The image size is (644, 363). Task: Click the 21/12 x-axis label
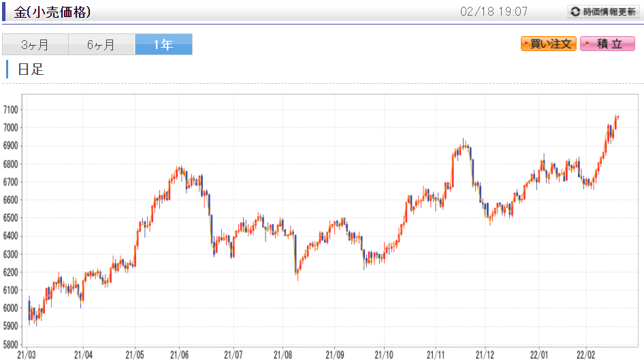click(485, 355)
